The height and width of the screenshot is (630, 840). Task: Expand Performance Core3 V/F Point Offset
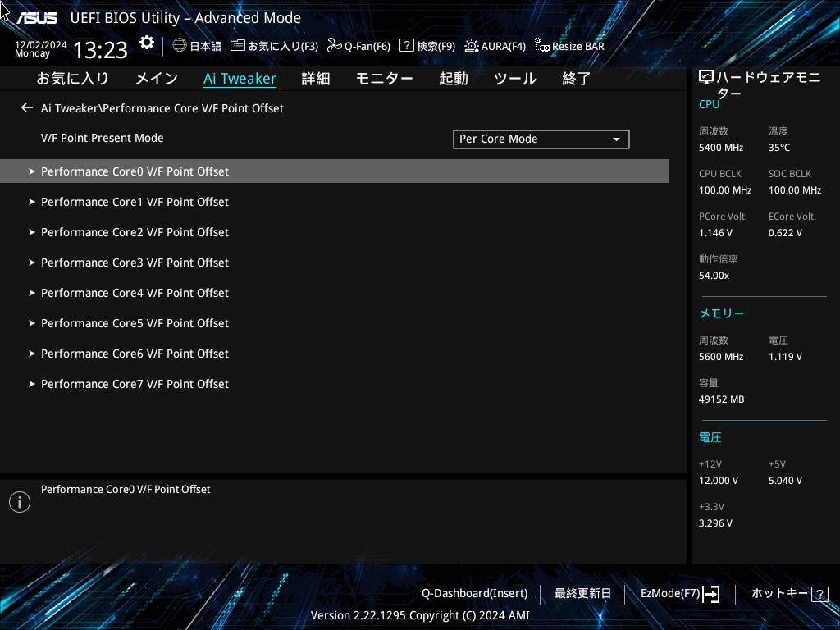pos(335,262)
